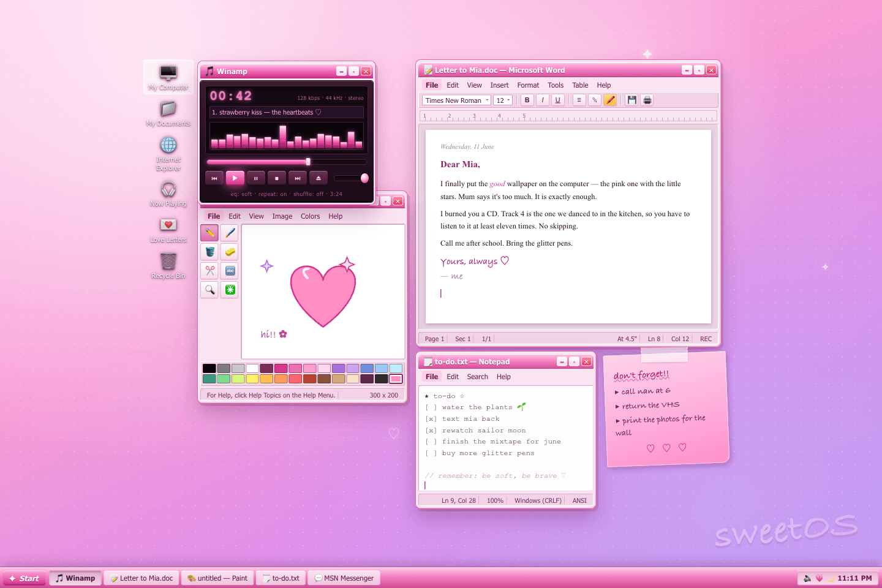Open the Tools menu in Word
882x588 pixels.
point(556,85)
